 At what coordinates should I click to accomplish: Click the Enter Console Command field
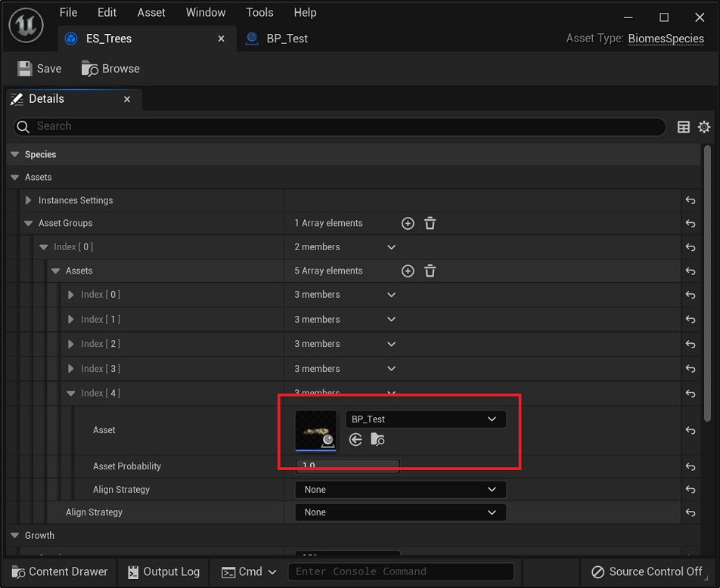tap(401, 572)
